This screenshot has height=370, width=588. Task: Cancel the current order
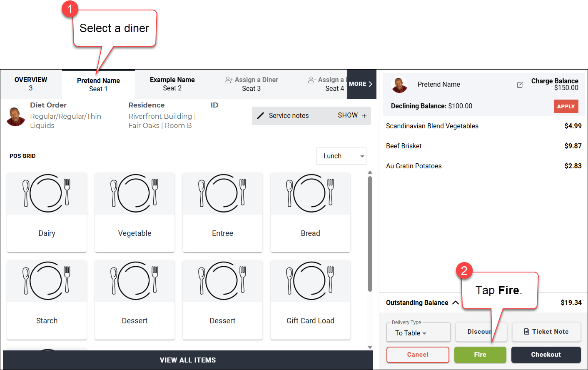click(418, 355)
